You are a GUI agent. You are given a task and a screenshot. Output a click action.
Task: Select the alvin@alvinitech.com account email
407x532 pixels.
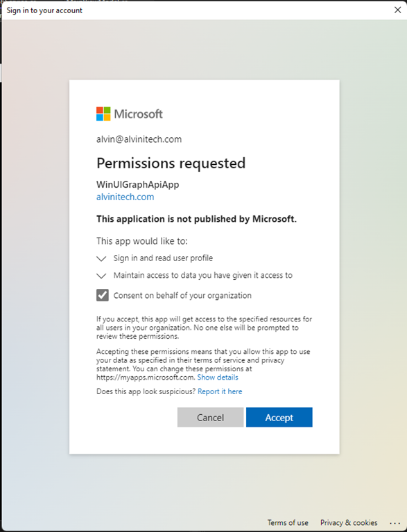139,139
